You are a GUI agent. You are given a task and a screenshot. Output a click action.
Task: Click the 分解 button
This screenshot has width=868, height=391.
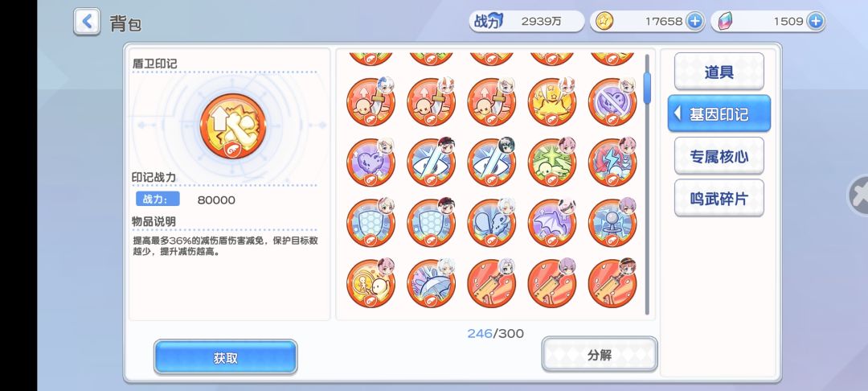click(600, 355)
